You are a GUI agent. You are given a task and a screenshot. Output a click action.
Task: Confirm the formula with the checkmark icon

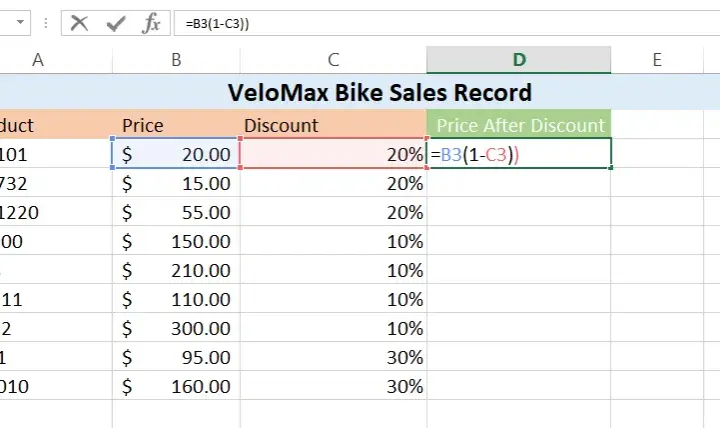tap(116, 23)
